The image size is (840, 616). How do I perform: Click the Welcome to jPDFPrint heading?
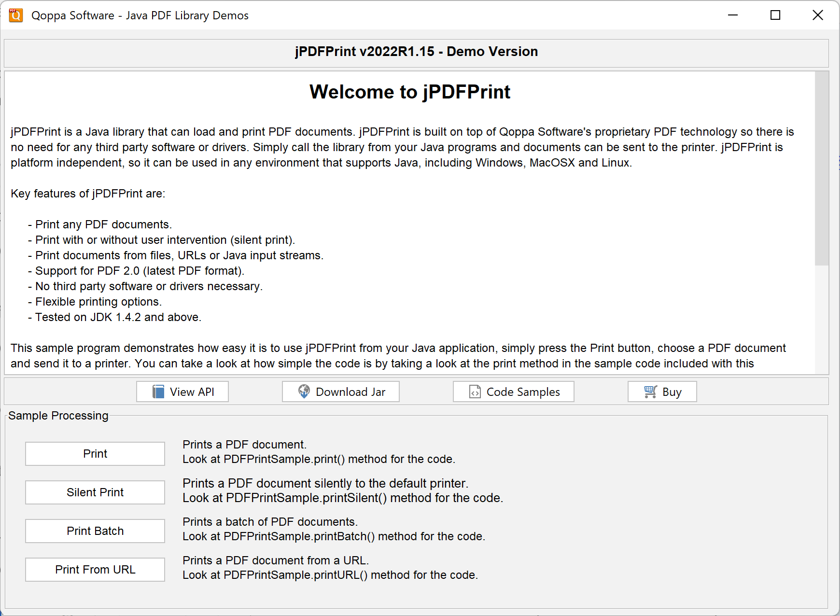tap(410, 91)
